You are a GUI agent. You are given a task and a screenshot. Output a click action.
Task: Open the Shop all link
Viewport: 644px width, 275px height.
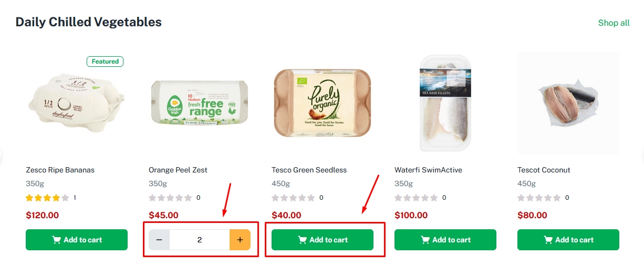click(x=614, y=23)
